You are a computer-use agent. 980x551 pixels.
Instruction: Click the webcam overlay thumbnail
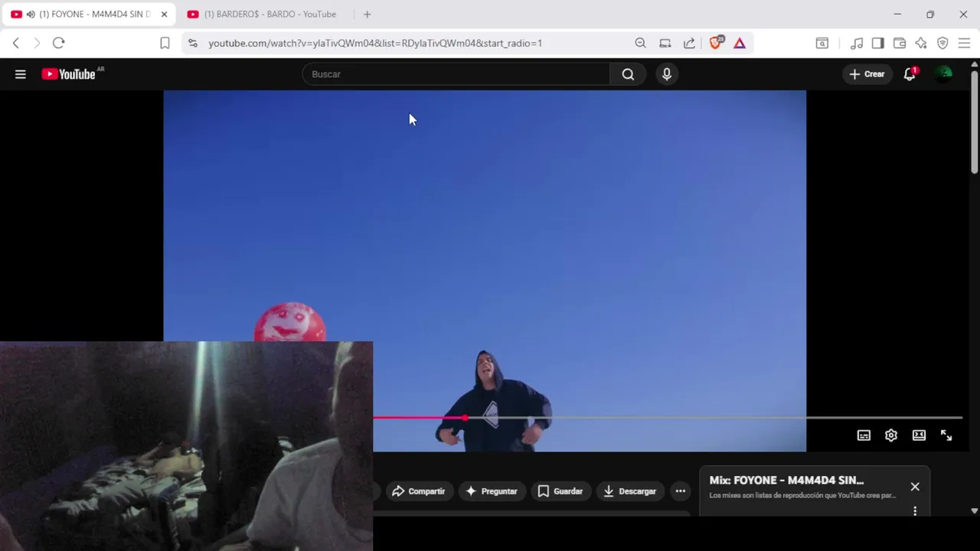(186, 446)
